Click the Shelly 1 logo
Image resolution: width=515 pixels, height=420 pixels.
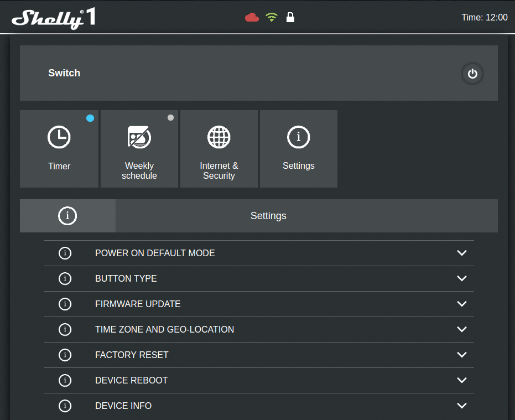(x=53, y=17)
